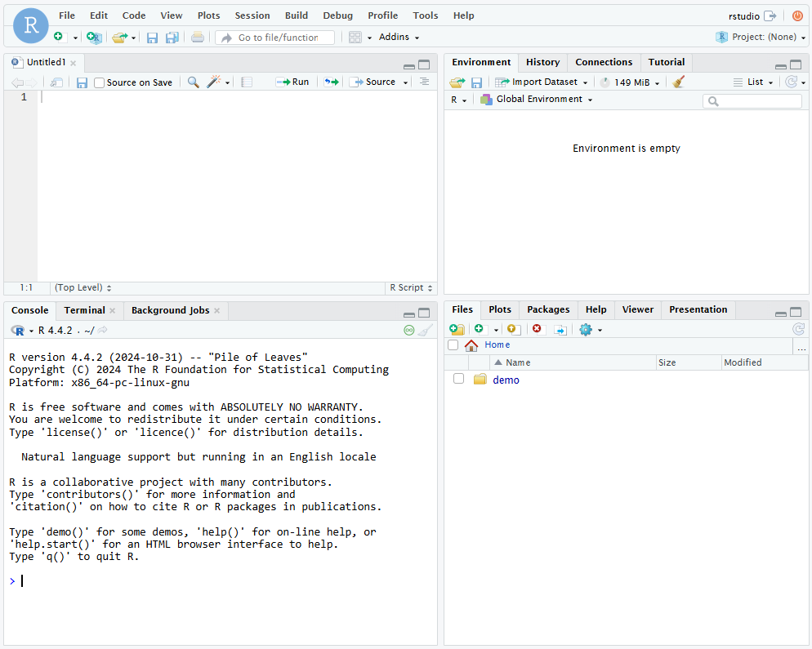Source the active document
Viewport: 812px width, 649px height.
[x=374, y=82]
